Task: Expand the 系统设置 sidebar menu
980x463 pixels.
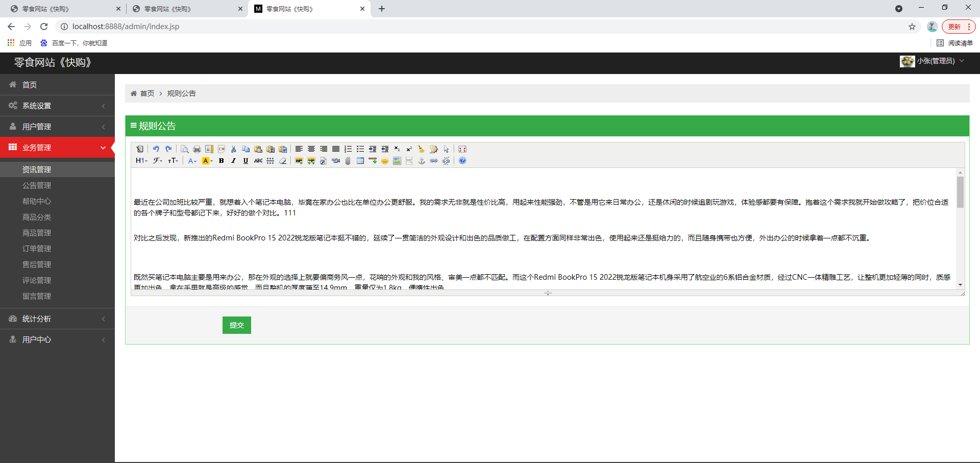Action: (x=57, y=106)
